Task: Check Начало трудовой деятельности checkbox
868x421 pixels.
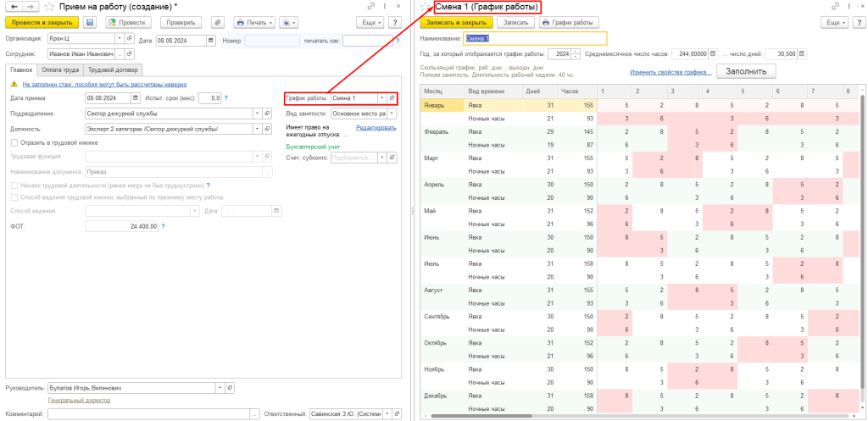Action: (14, 185)
